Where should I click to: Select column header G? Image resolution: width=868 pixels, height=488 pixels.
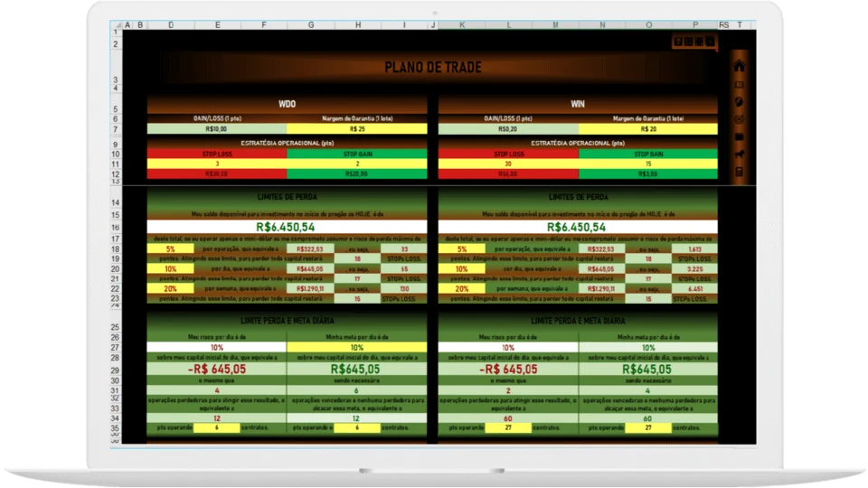tap(310, 25)
